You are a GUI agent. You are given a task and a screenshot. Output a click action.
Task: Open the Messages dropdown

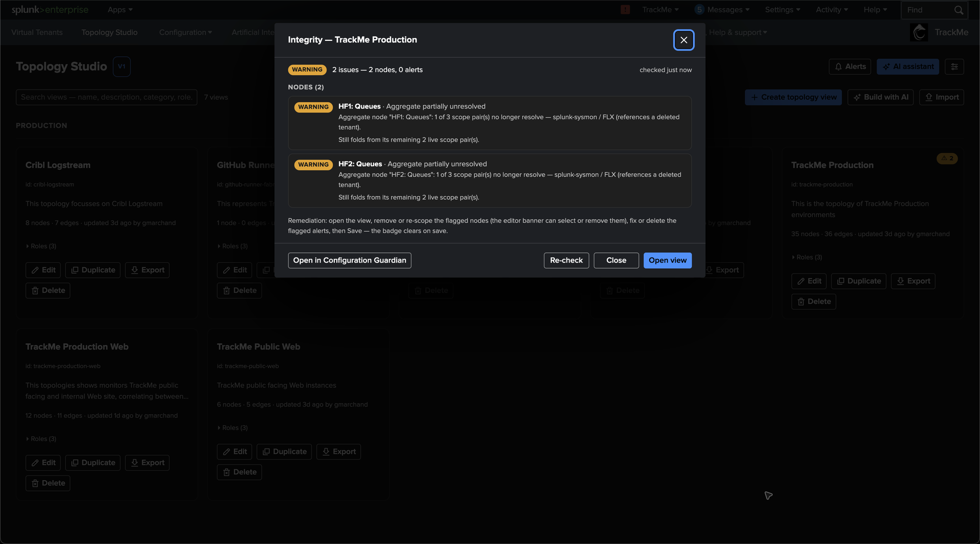pyautogui.click(x=722, y=10)
